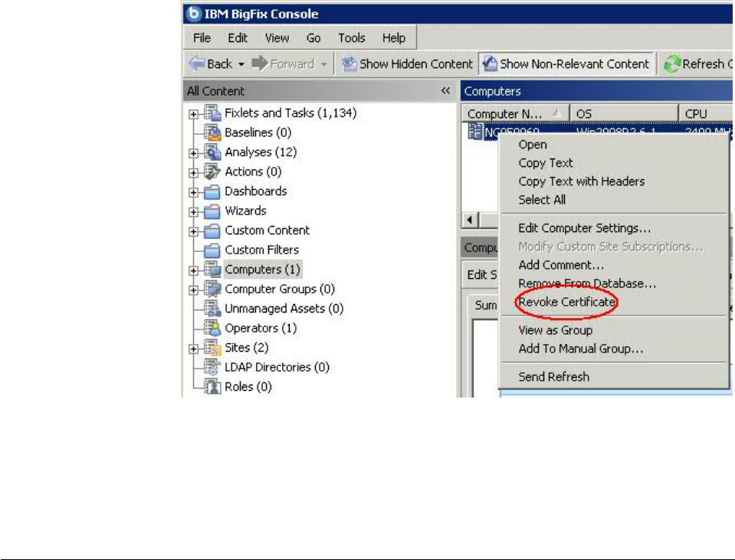Choose Remove From Database
Screen dimensions: 735x560
pos(615,283)
